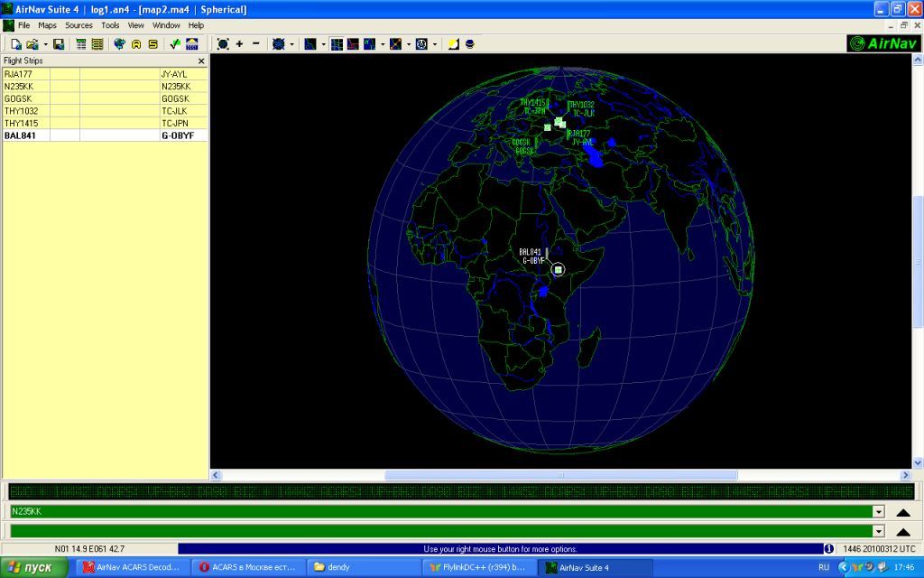Click the green checkmark toolbar icon
This screenshot has height=578, width=924.
click(x=175, y=44)
